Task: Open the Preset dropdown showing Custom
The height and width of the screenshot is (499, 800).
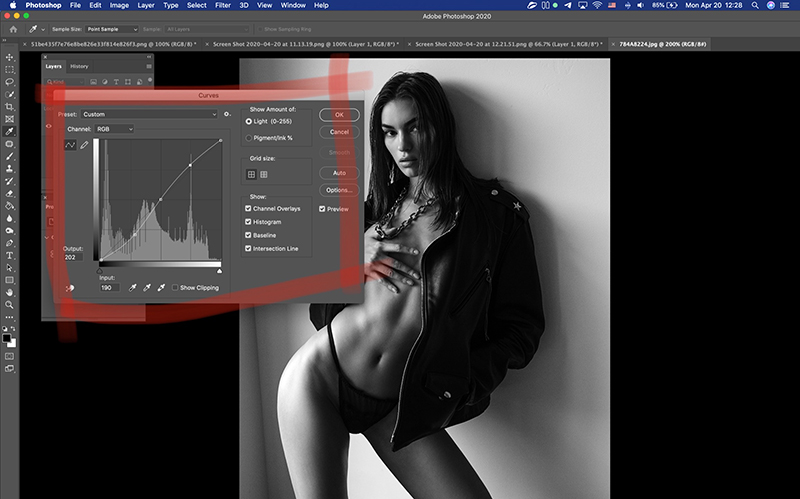Action: point(149,114)
